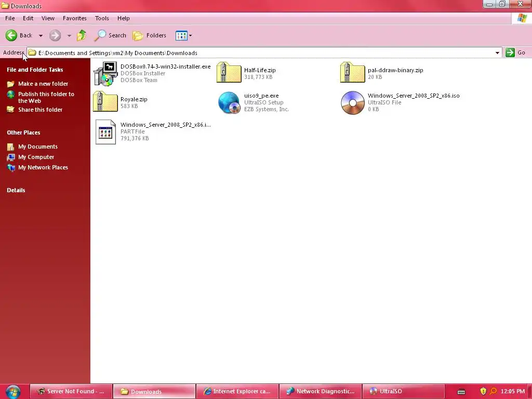
Task: Open the Search magnifier tool
Action: 110,35
